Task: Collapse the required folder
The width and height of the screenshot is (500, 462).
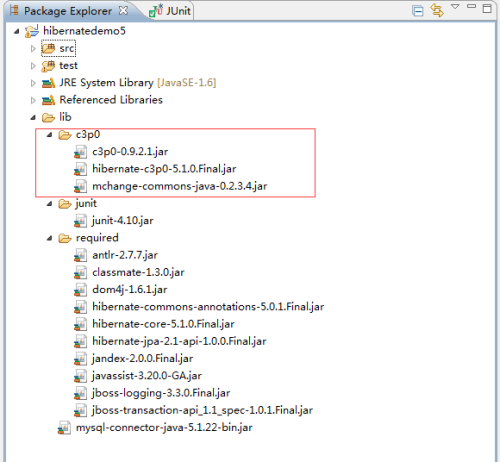Action: click(49, 238)
